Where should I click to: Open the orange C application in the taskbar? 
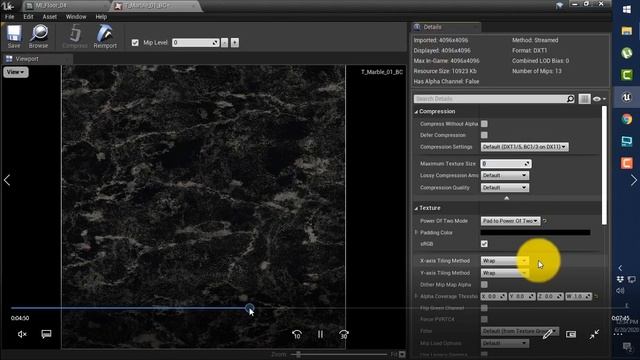pos(627,163)
